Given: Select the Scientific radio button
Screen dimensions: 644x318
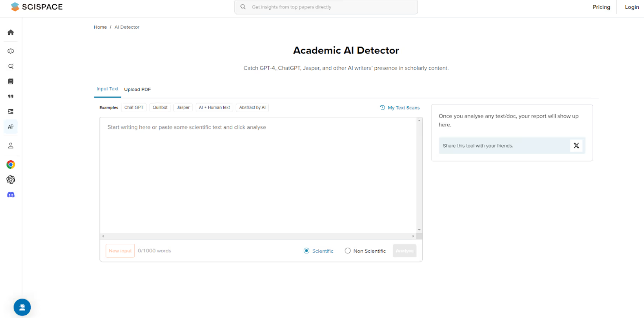Looking at the screenshot, I should [x=307, y=251].
